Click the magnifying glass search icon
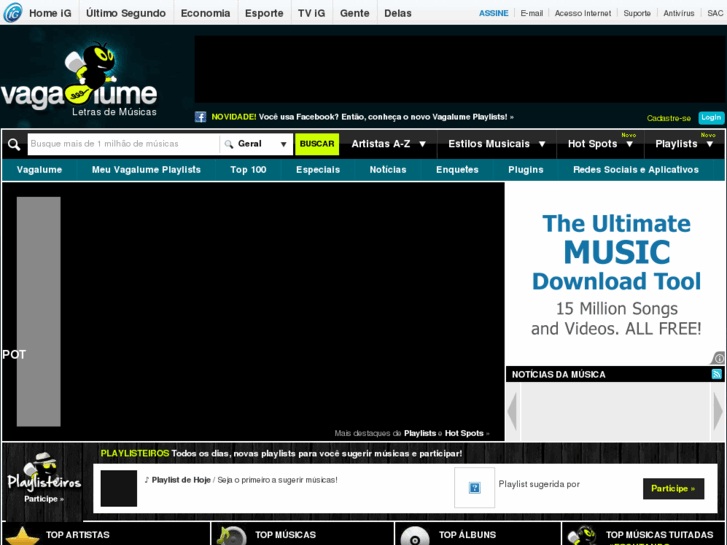Viewport: 727px width, 545px height. tap(14, 144)
